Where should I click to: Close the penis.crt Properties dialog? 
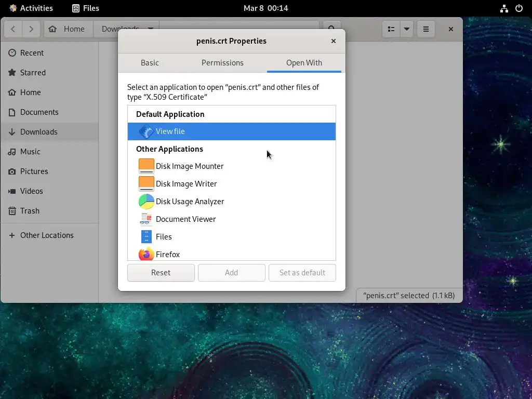click(x=333, y=41)
